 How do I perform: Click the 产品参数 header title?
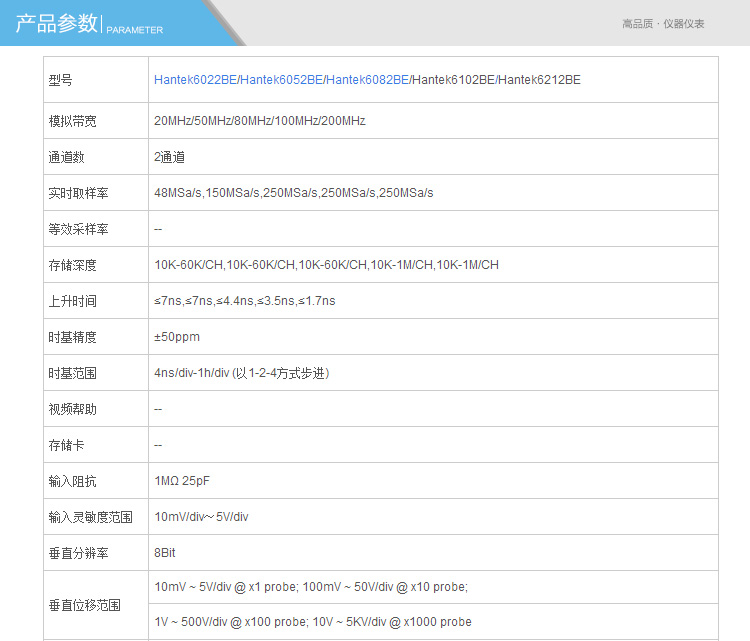[57, 25]
